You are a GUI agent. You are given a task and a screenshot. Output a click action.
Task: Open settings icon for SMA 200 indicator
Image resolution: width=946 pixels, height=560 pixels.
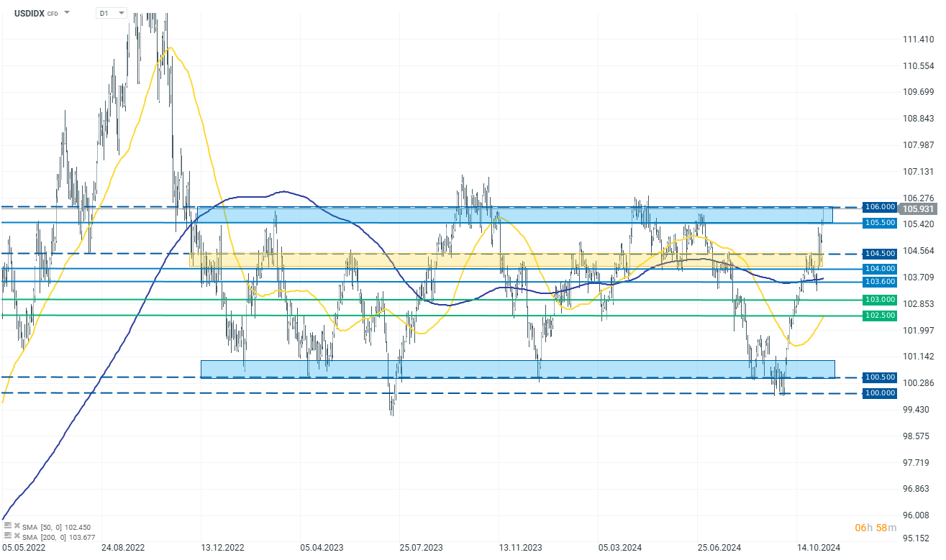pos(9,536)
